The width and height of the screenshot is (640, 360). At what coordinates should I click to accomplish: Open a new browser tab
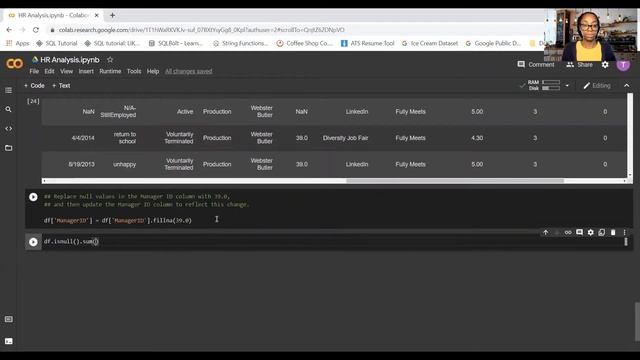(x=112, y=15)
